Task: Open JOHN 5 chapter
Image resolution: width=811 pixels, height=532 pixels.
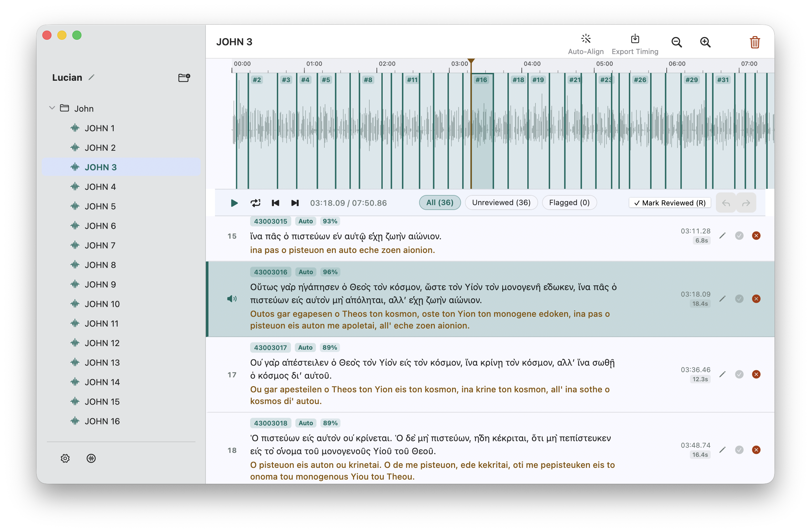Action: point(121,206)
